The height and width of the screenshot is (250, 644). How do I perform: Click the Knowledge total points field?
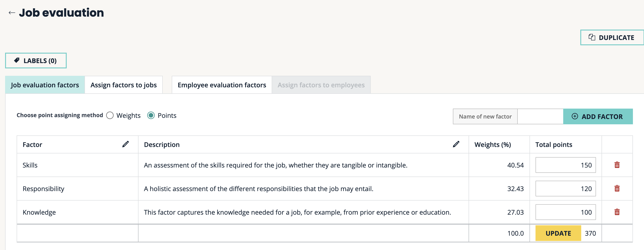click(x=565, y=212)
